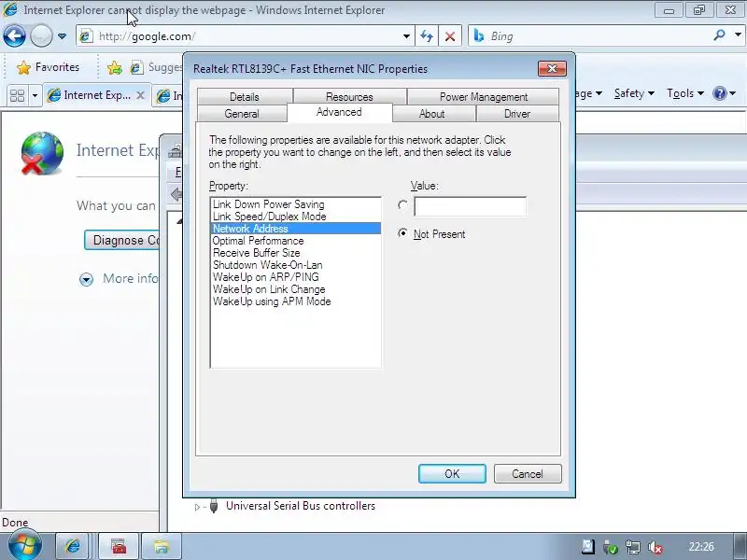747x560 pixels.
Task: Click the Add to Favorites Bar icon
Action: [114, 68]
